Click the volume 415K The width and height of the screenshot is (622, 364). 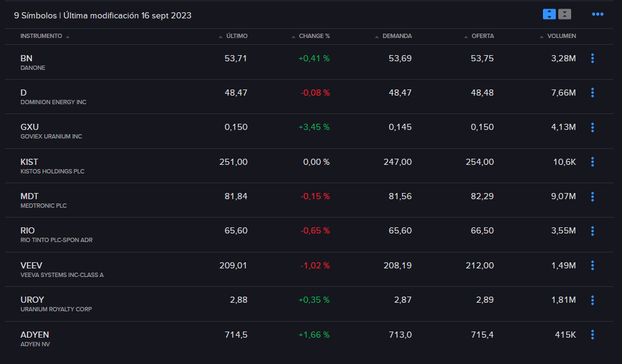(x=565, y=335)
